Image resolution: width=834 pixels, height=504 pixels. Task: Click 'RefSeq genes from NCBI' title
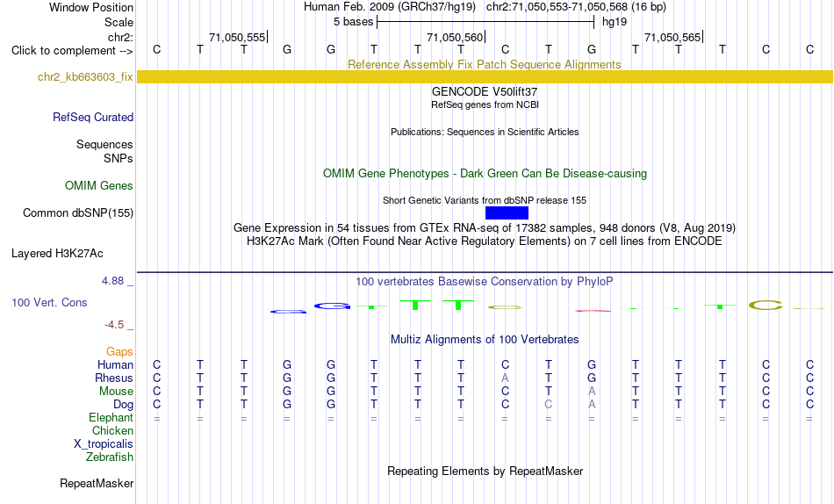[x=485, y=104]
